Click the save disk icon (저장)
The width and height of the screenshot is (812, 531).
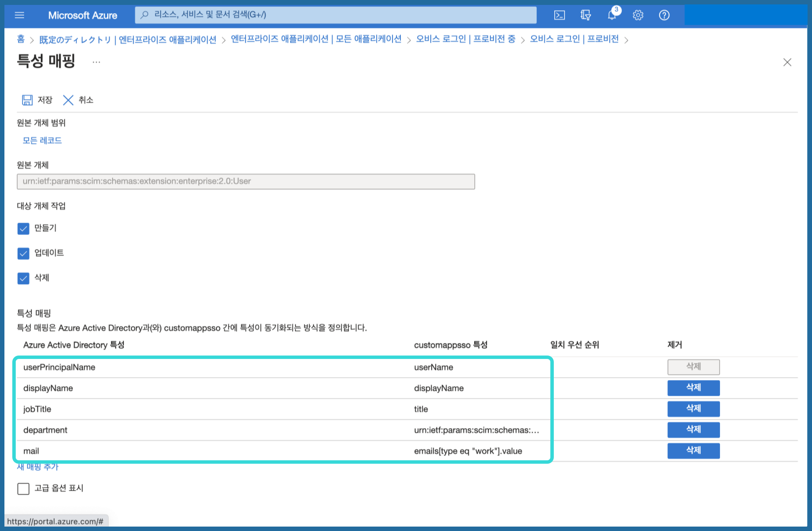[27, 100]
